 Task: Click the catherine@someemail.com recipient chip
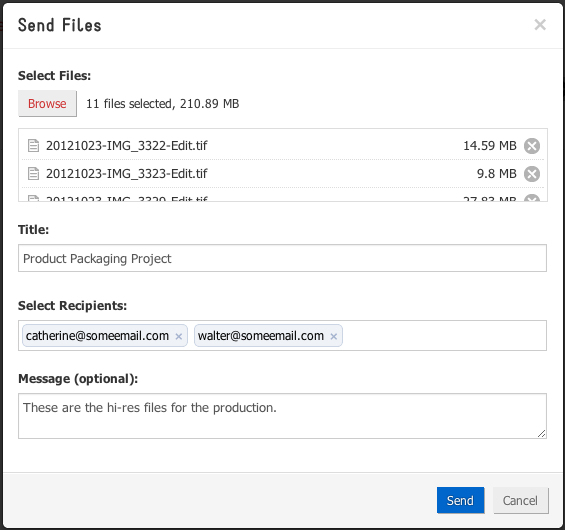coord(104,336)
